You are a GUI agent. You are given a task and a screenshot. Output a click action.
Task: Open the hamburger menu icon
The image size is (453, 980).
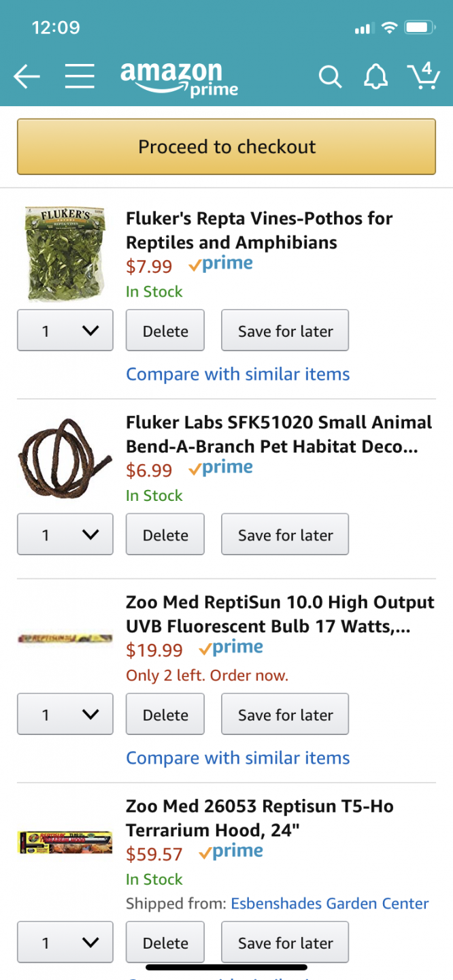pyautogui.click(x=80, y=77)
